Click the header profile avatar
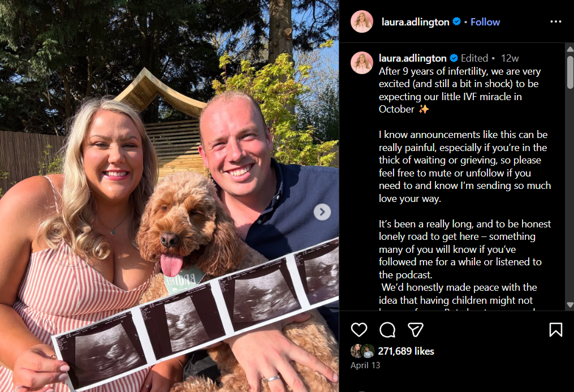Image resolution: width=574 pixels, height=392 pixels. click(362, 21)
